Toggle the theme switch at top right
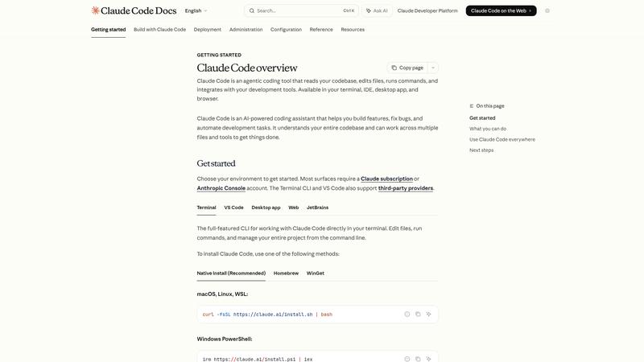 547,11
